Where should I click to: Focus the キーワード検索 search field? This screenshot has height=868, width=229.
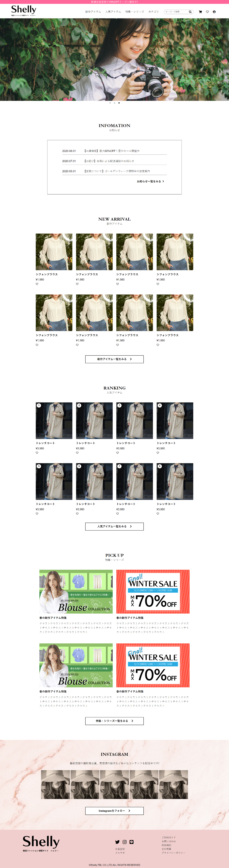point(176,12)
